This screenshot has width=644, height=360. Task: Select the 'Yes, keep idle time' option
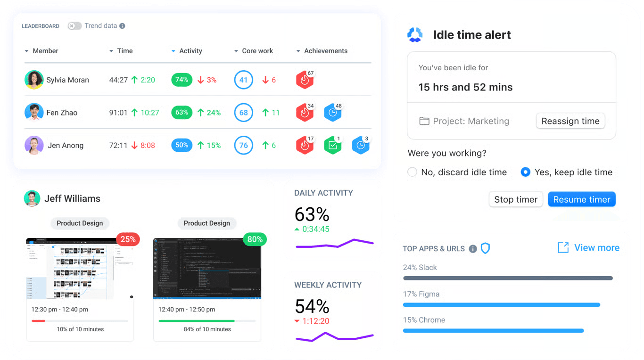click(x=525, y=172)
